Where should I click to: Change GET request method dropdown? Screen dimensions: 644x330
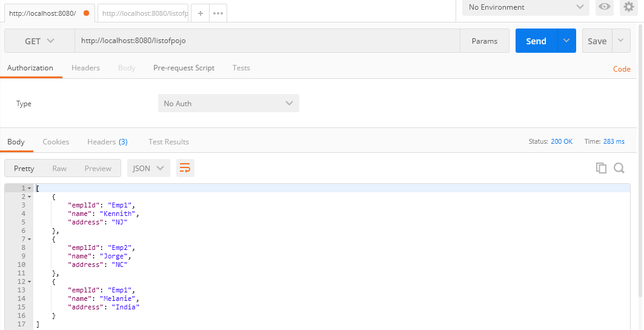coord(39,41)
